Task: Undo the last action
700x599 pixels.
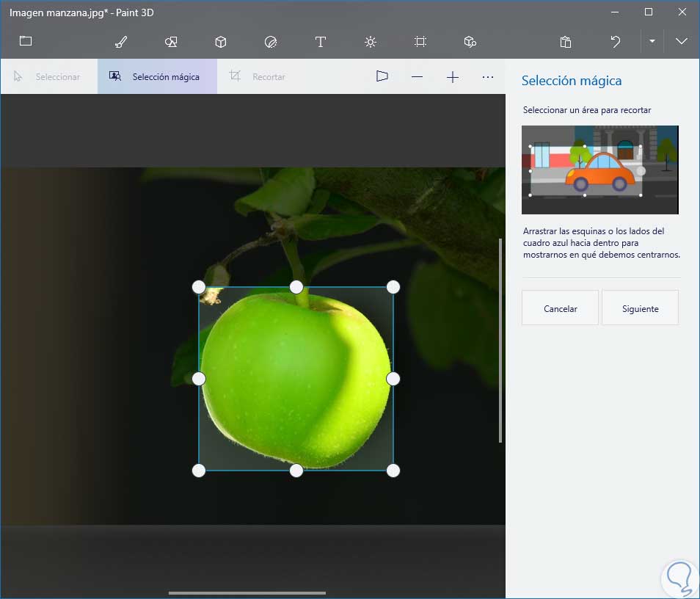Action: (616, 42)
